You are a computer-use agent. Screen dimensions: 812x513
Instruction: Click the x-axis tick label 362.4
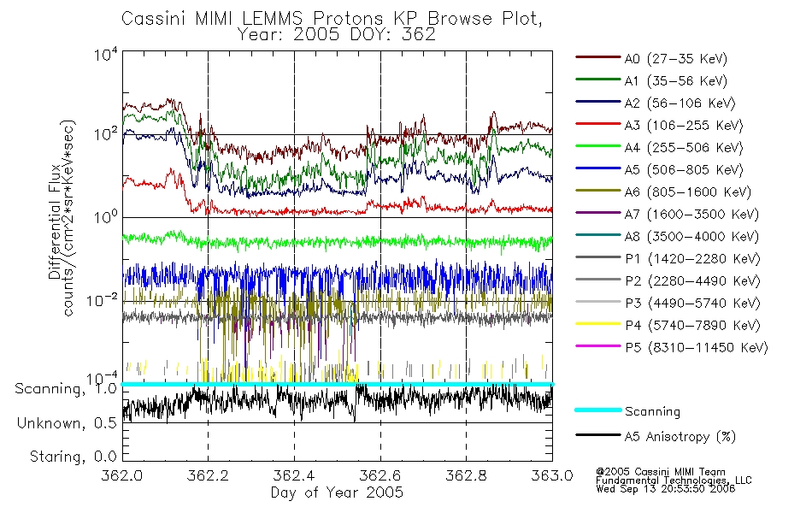click(x=294, y=475)
